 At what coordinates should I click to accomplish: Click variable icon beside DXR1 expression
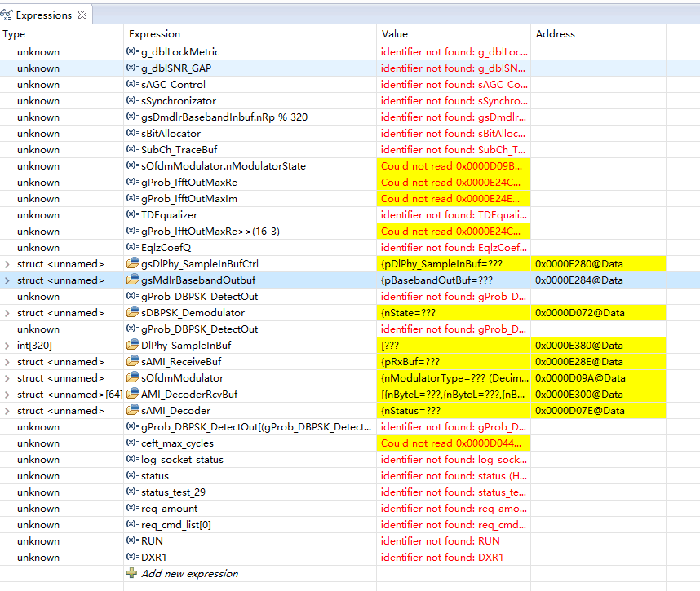[x=133, y=557]
